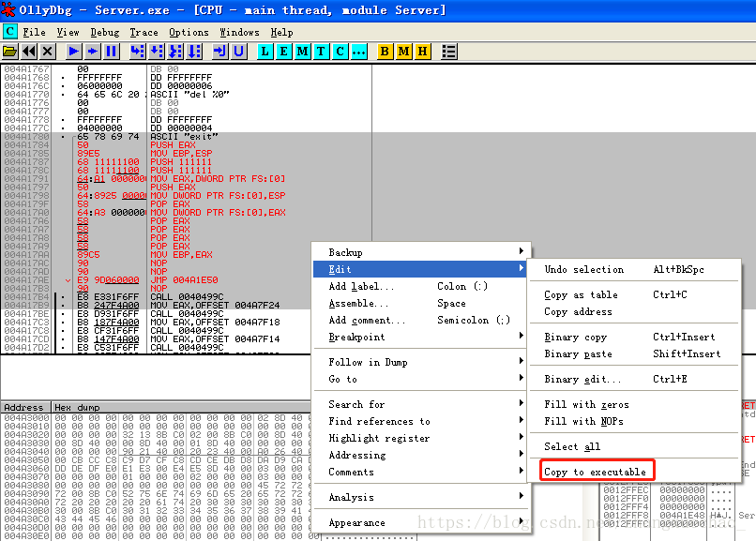The width and height of the screenshot is (756, 541).
Task: Click the Execute till user code U icon
Action: click(238, 51)
